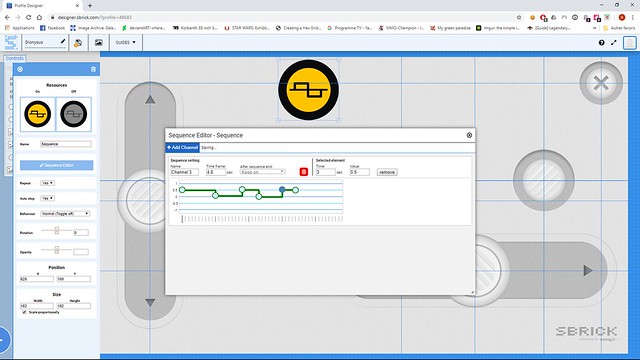This screenshot has width=640, height=360.
Task: Click the help question mark icon
Action: (602, 42)
